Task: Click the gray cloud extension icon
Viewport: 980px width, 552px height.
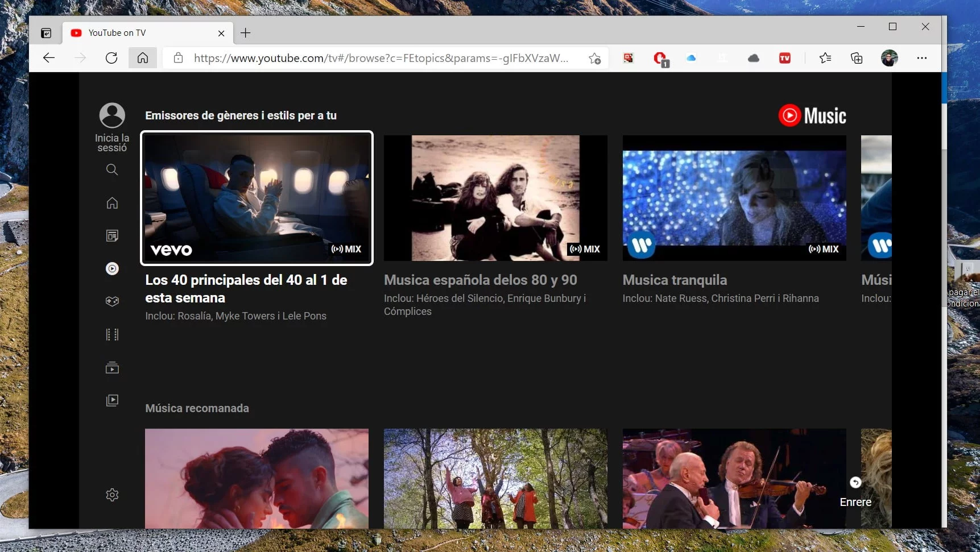Action: pos(754,58)
